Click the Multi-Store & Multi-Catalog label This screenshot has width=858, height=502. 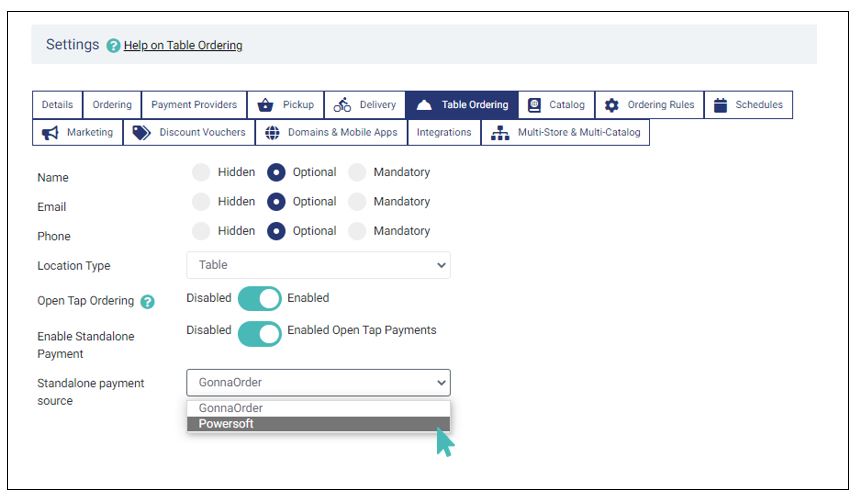pos(579,132)
